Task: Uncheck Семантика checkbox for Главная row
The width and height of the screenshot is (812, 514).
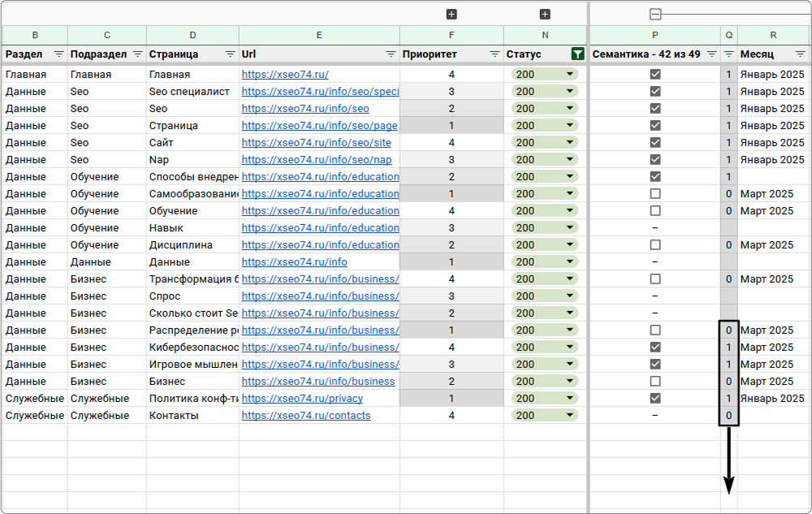Action: click(655, 74)
